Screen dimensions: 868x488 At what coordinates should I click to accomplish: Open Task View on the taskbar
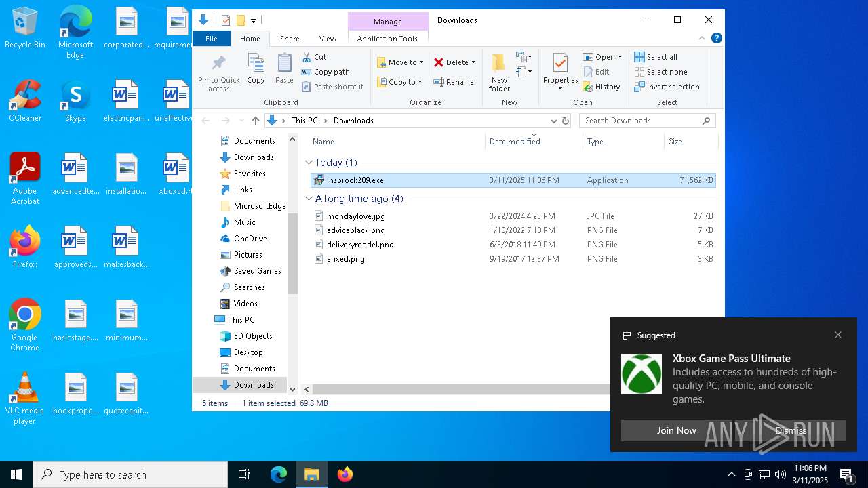pyautogui.click(x=244, y=474)
